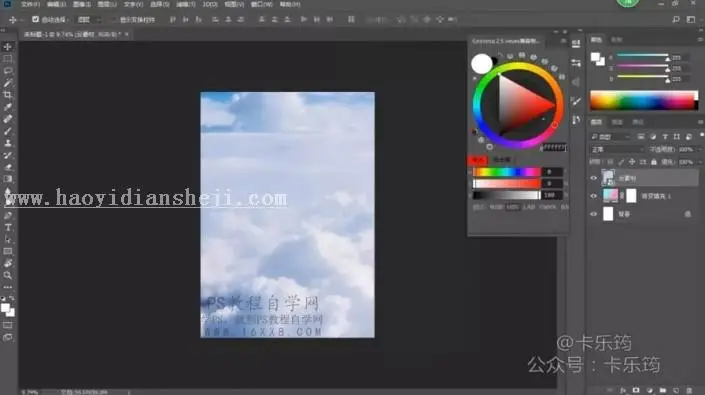Image resolution: width=705 pixels, height=395 pixels.
Task: Open the Color panel flyout menu
Action: 700,40
